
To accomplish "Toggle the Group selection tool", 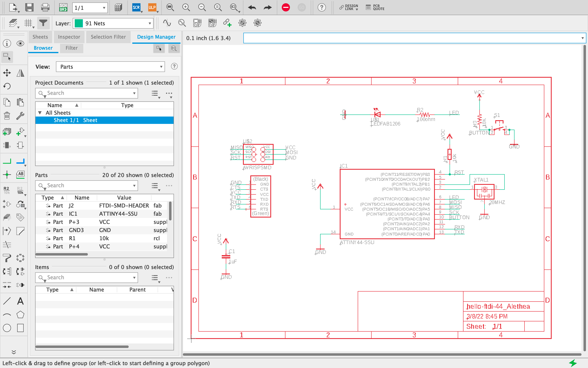I will pyautogui.click(x=7, y=57).
